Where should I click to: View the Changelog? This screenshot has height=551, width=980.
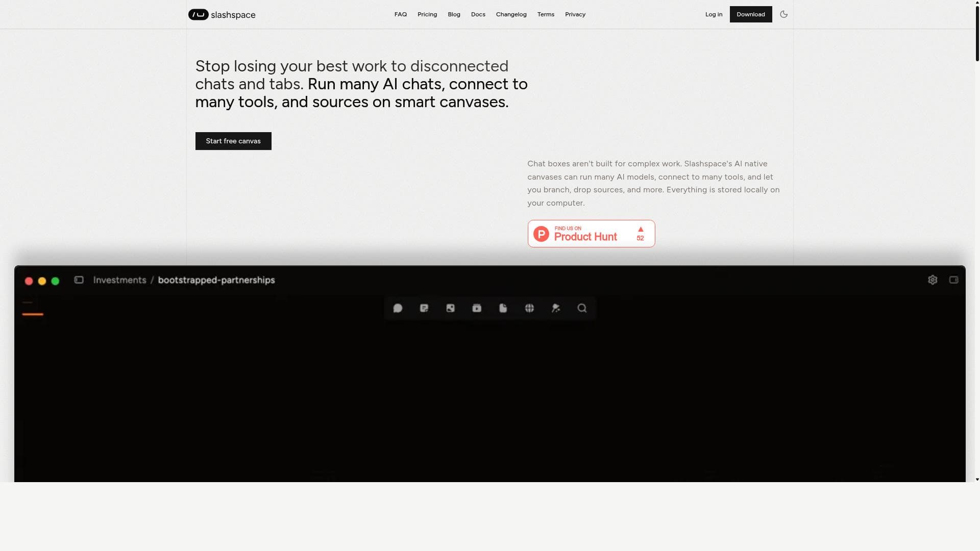point(511,14)
